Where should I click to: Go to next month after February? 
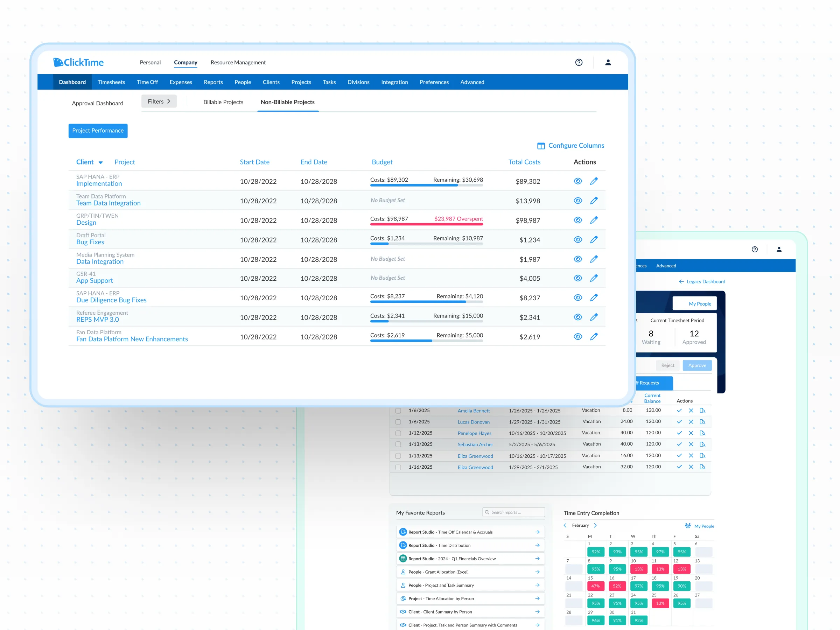click(595, 526)
